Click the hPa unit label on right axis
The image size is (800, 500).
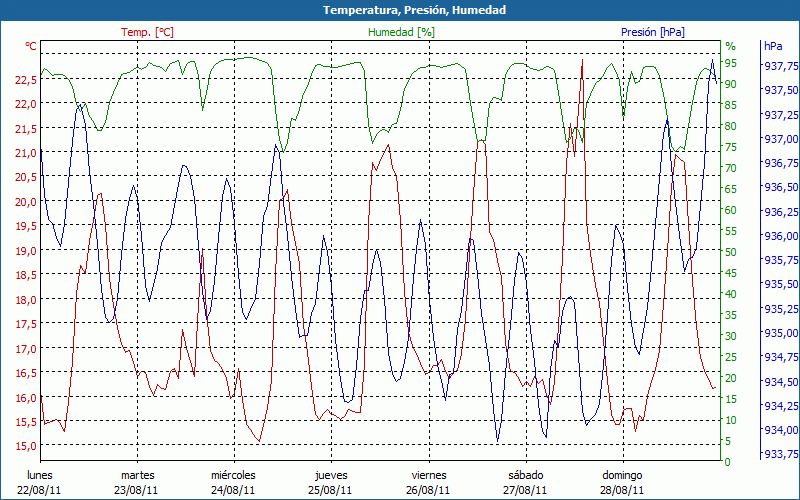[773, 46]
